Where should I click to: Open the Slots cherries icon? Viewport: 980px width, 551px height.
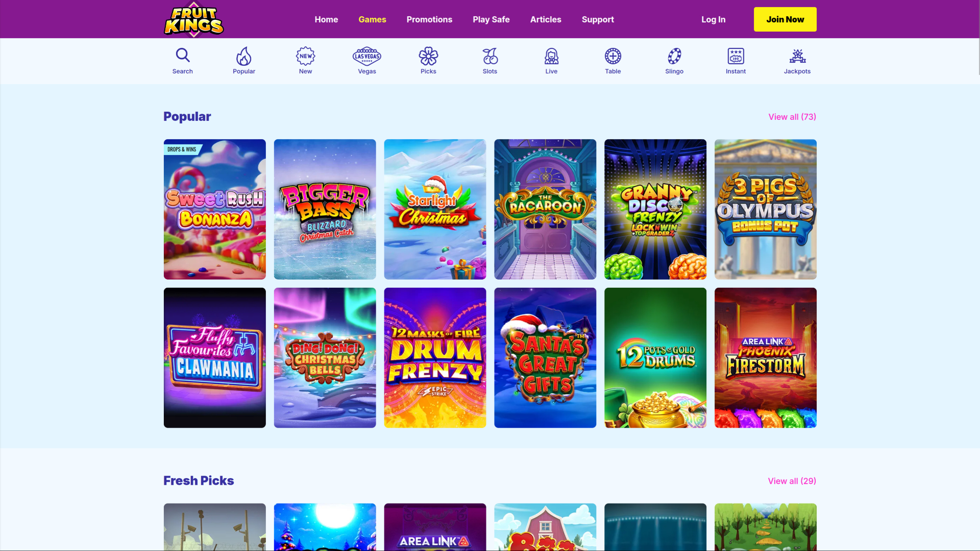[x=489, y=55]
